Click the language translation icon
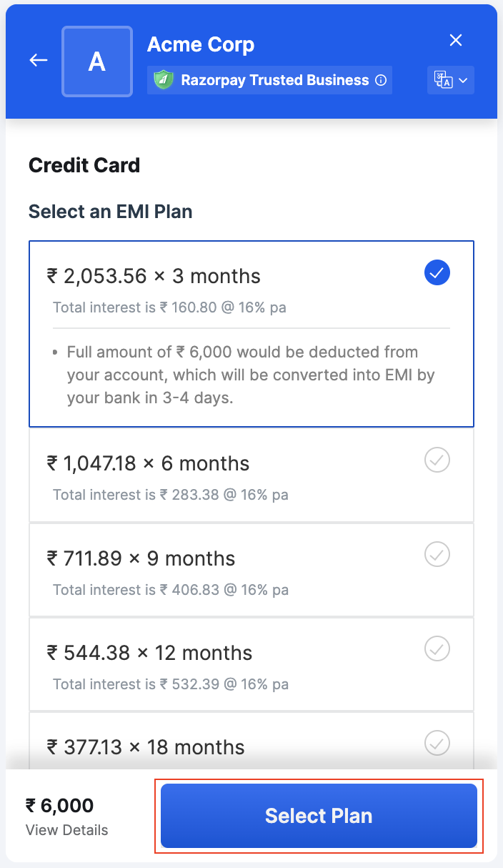 (x=445, y=79)
